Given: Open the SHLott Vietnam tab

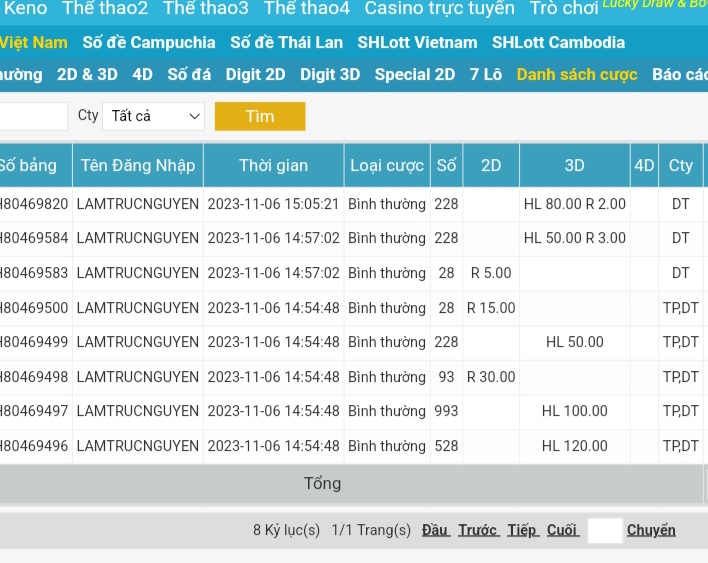Looking at the screenshot, I should click(417, 42).
